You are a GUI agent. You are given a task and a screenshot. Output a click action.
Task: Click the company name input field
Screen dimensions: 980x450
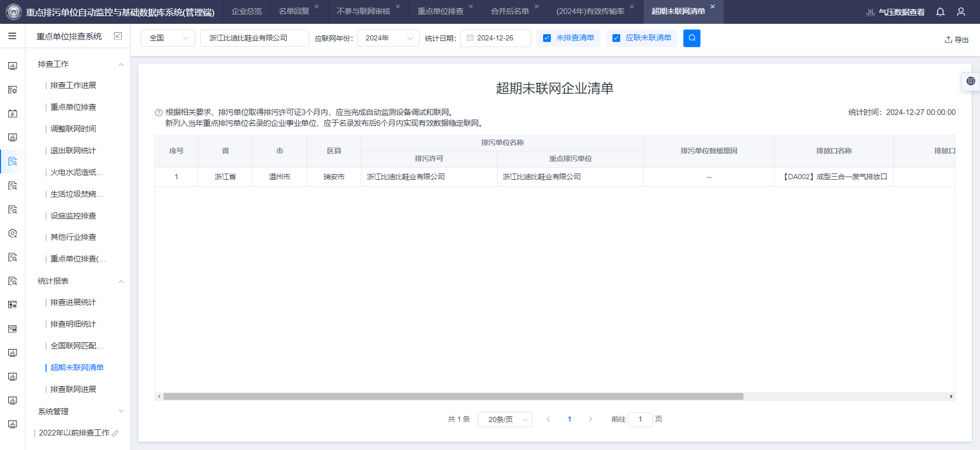point(255,38)
